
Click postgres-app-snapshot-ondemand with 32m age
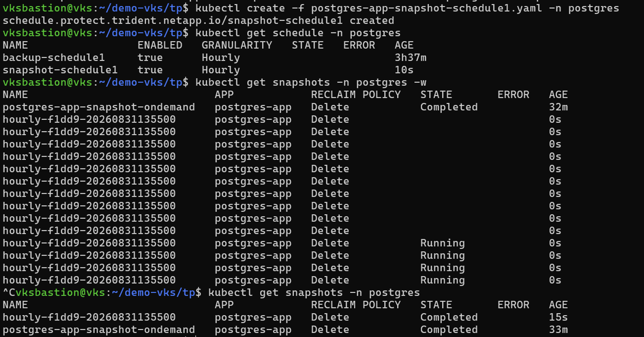point(99,107)
